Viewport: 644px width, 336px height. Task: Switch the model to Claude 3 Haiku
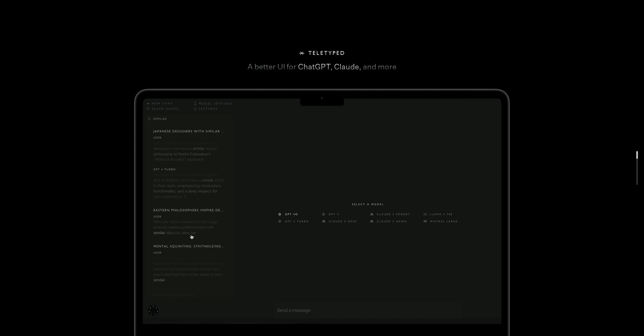point(392,221)
